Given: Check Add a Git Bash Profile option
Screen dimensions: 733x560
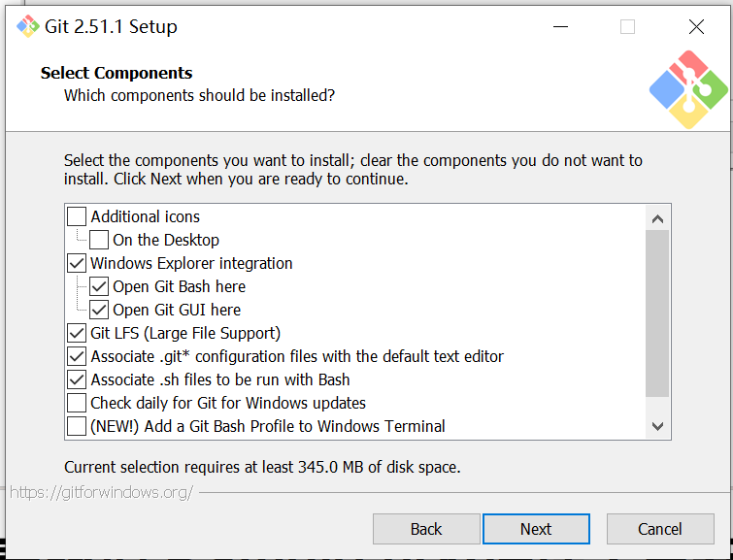Looking at the screenshot, I should click(77, 426).
